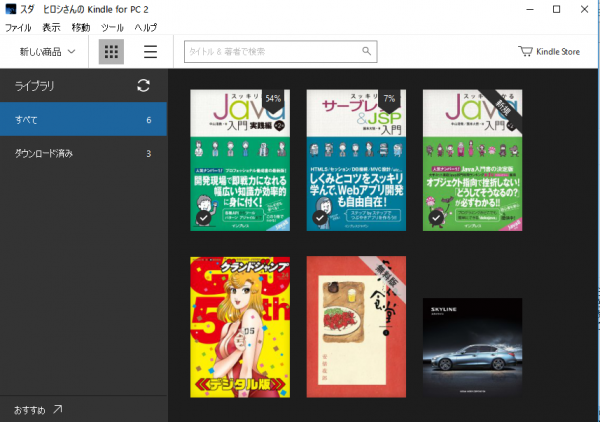The height and width of the screenshot is (422, 600).
Task: Open Kindle Store via cart icon
Action: [525, 51]
